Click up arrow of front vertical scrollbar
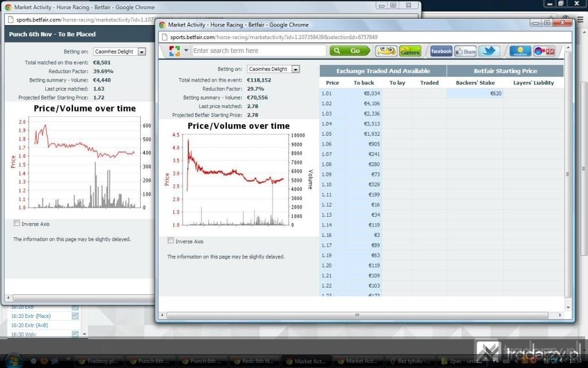The width and height of the screenshot is (588, 368). point(568,48)
